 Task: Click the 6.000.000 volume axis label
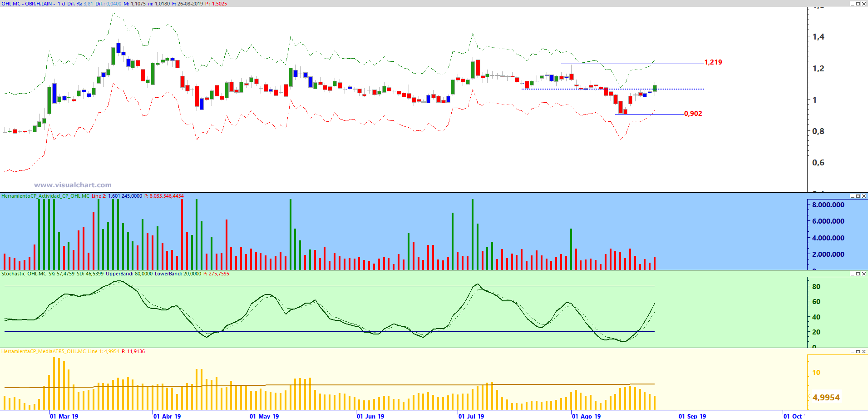click(829, 221)
